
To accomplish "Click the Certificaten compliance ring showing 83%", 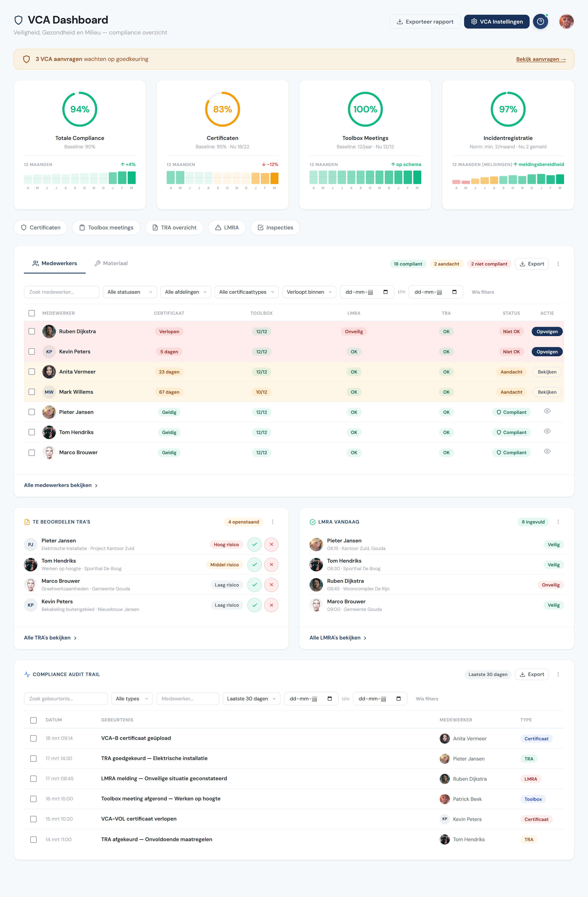I will (x=222, y=109).
